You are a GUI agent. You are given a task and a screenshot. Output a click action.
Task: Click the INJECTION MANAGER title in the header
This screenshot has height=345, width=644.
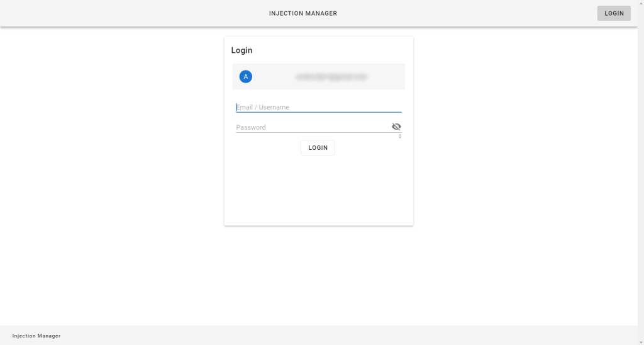[303, 13]
